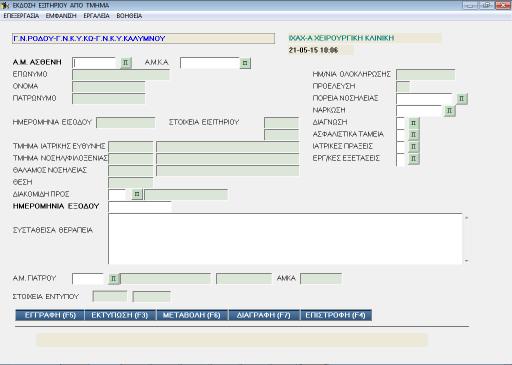Open ΔΙΑΚΟΜΙΔΗ ΠΡΟΣ lookup button

(137, 194)
